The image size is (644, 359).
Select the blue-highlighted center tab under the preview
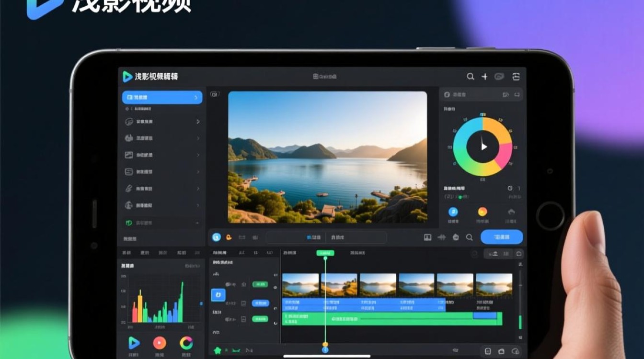coord(314,237)
